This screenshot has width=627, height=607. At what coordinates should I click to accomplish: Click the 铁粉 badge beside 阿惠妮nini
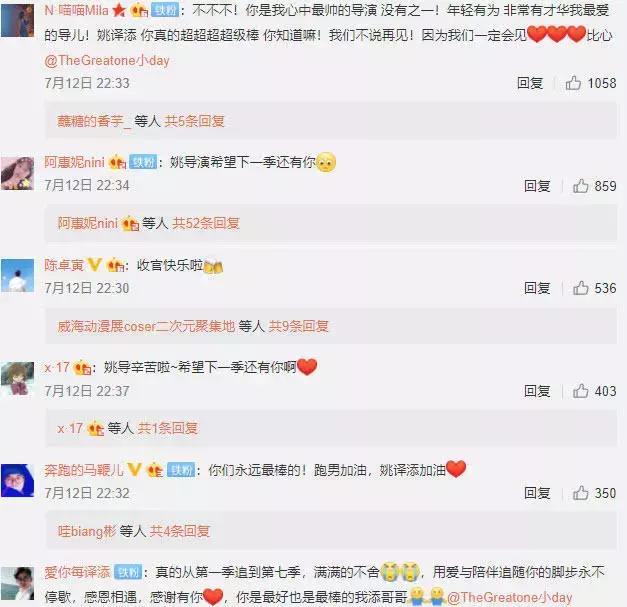[143, 162]
